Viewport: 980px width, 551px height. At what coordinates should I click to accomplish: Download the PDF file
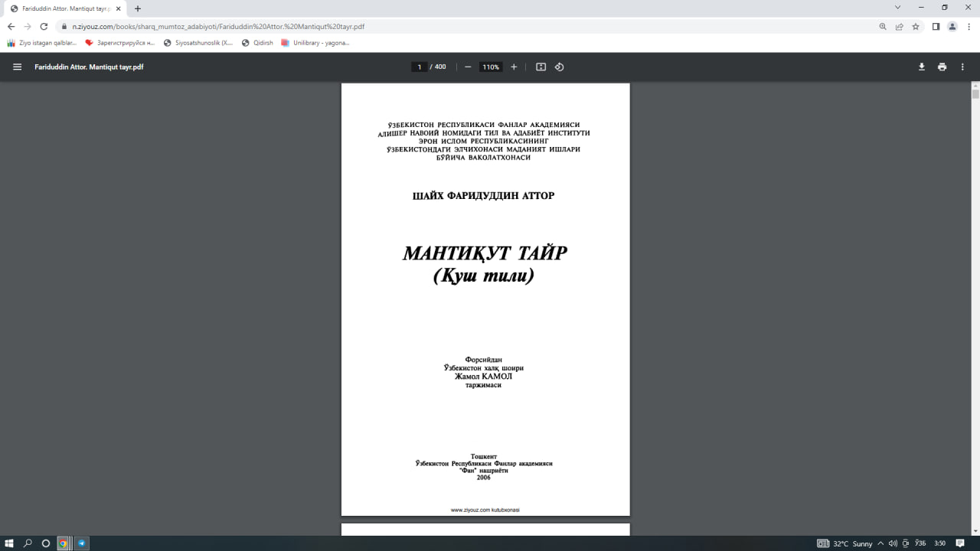click(921, 67)
